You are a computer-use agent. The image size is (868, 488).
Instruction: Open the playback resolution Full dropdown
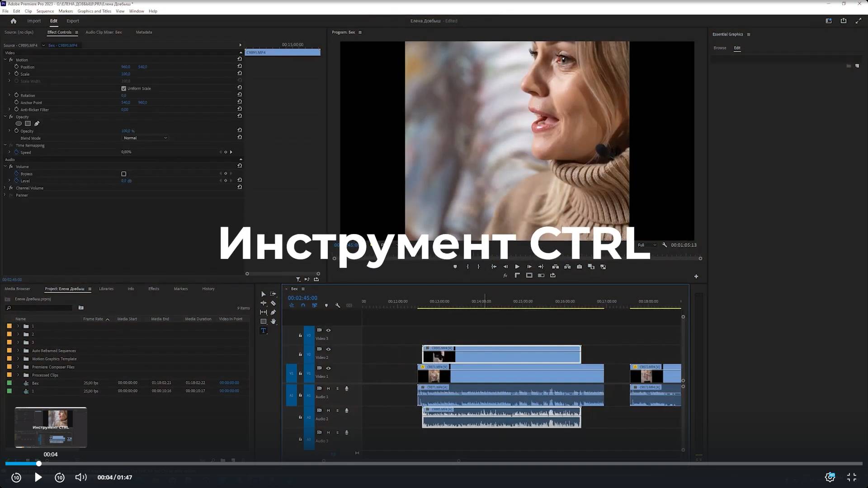[x=646, y=245]
